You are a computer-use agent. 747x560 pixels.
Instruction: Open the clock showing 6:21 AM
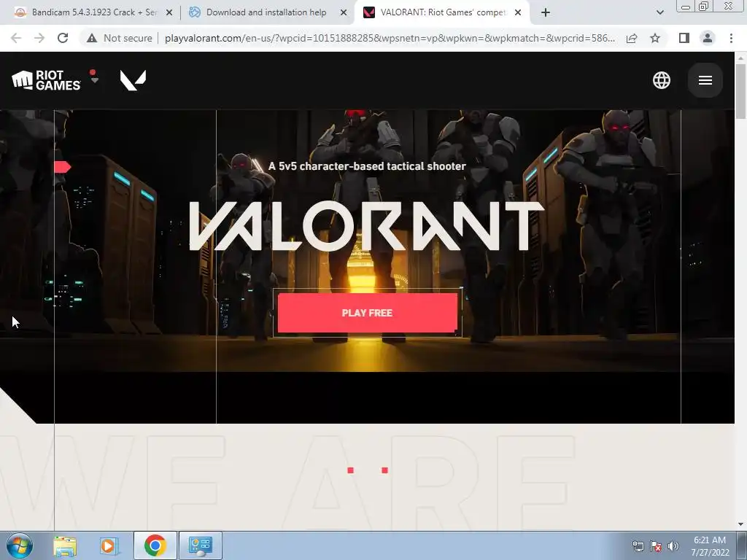[x=710, y=546]
